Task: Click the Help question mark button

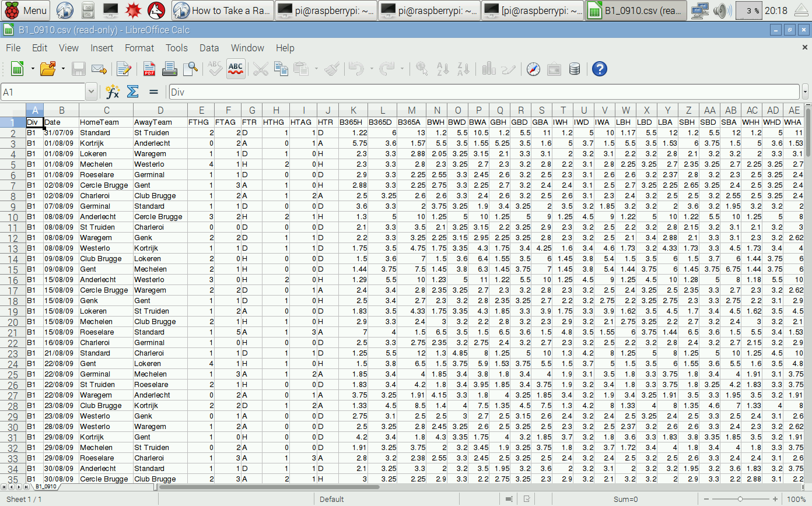Action: (599, 69)
